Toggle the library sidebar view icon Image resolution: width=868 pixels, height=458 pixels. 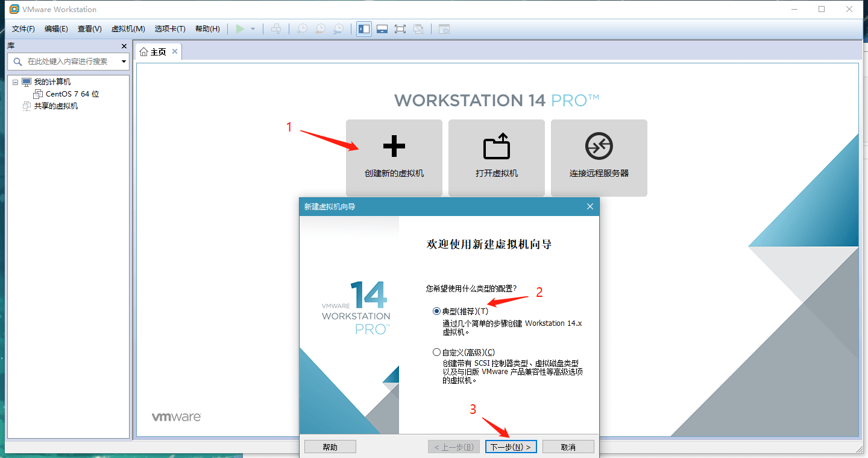tap(364, 29)
